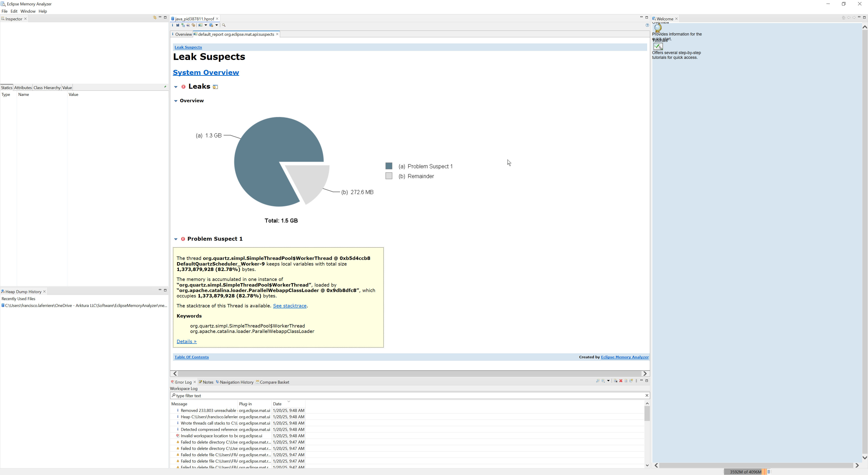Open dropdown next to Query Browser icon
Screen dimensions: 868x475
pos(217,25)
